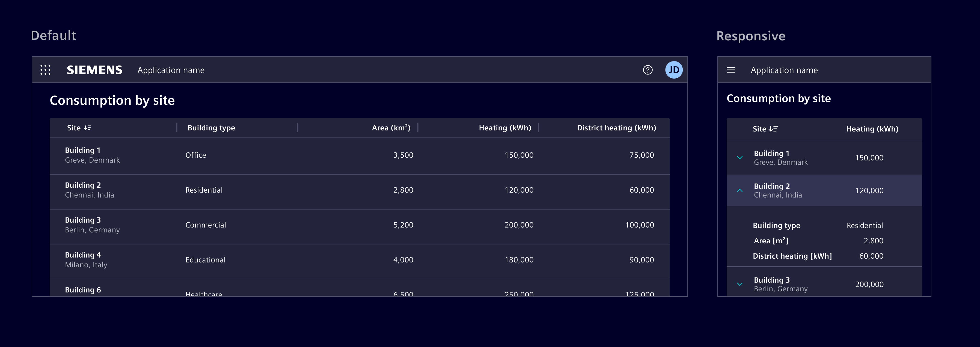Click Application name in the Default header
Screen dimensions: 980x347
tap(171, 70)
